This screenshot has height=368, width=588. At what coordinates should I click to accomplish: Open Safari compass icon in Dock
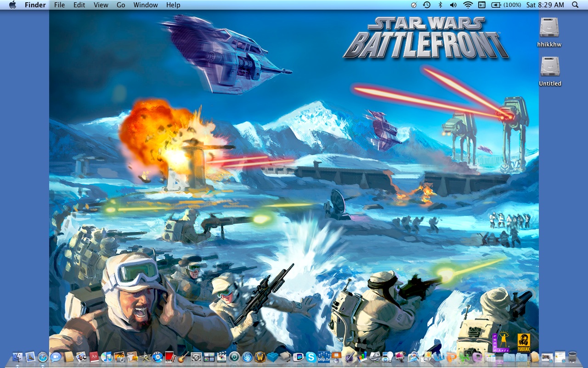(x=43, y=357)
